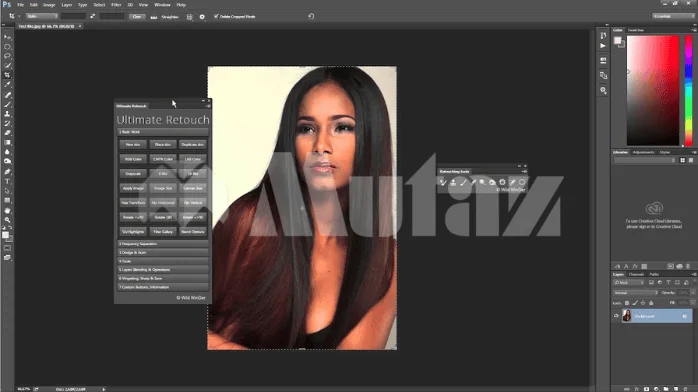This screenshot has width=698, height=392.
Task: Expand the 3 Dodge & Burn section
Action: (163, 252)
